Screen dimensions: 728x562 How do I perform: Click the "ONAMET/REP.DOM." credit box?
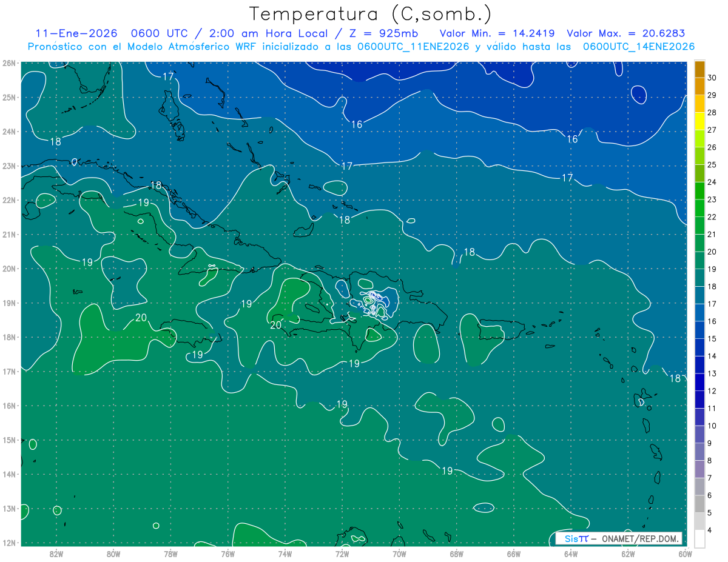[x=618, y=538]
